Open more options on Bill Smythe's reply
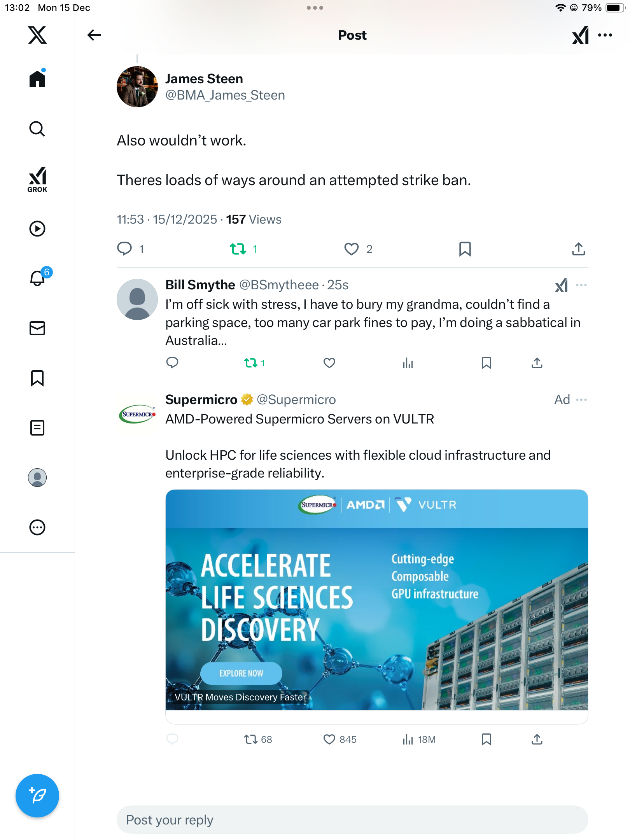Screen dimensions: 630x840 [581, 285]
